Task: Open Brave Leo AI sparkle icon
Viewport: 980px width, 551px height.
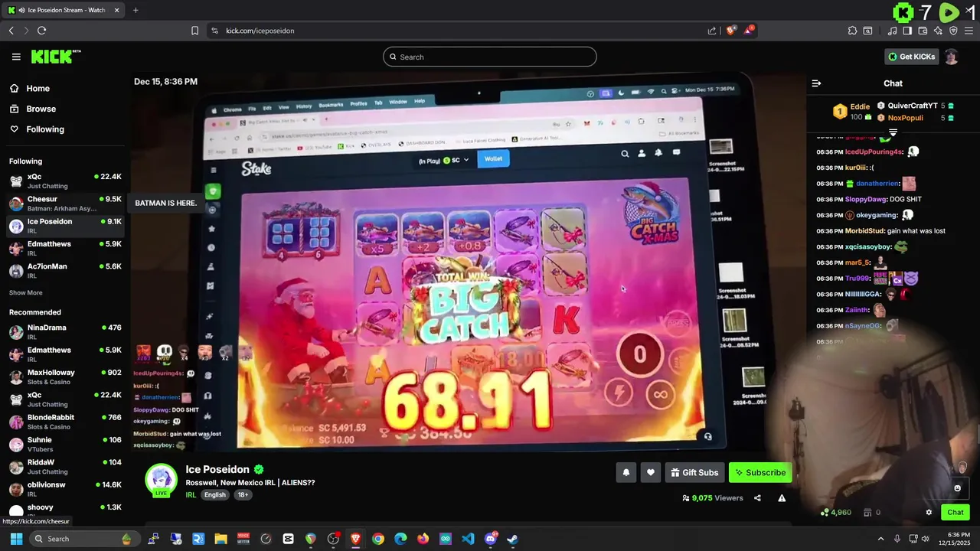Action: (x=938, y=31)
